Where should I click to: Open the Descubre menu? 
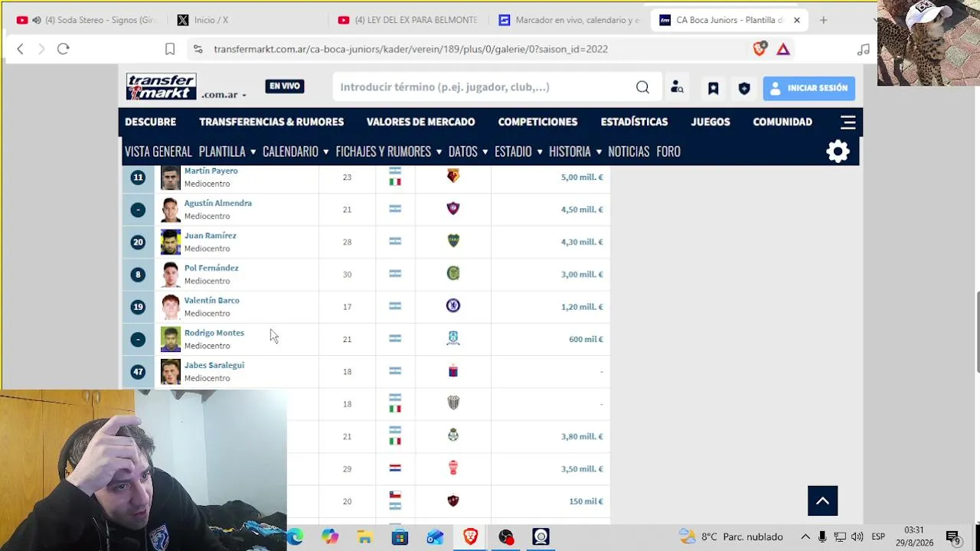click(x=150, y=122)
